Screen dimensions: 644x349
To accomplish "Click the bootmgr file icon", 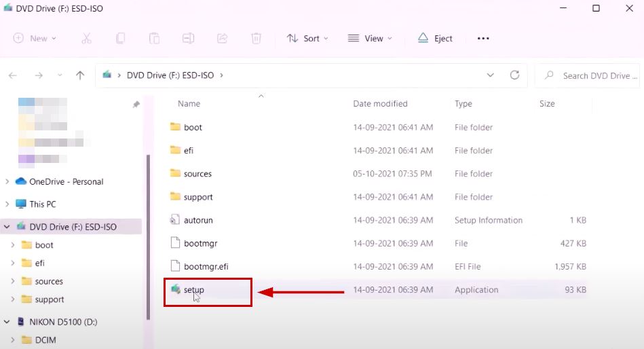I will tap(175, 242).
